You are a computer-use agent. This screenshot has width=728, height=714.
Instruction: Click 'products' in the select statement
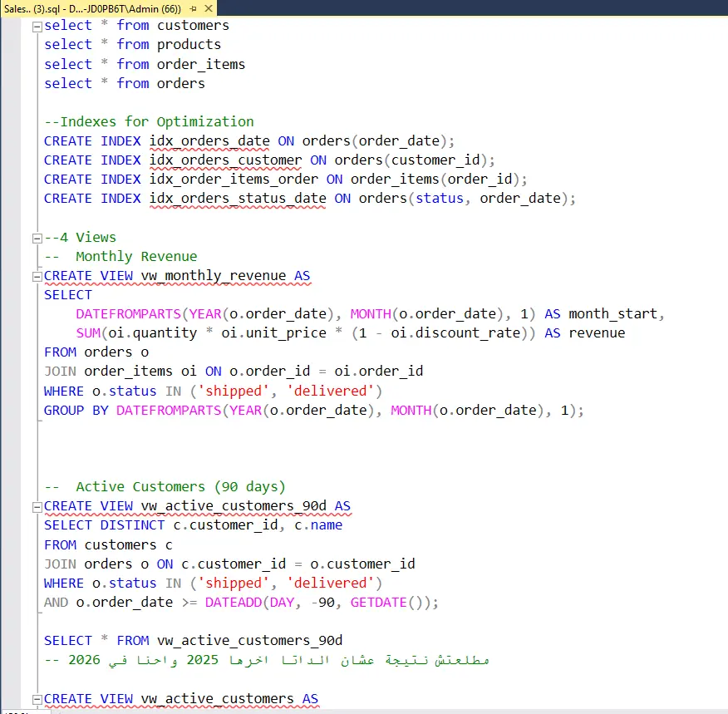point(189,45)
